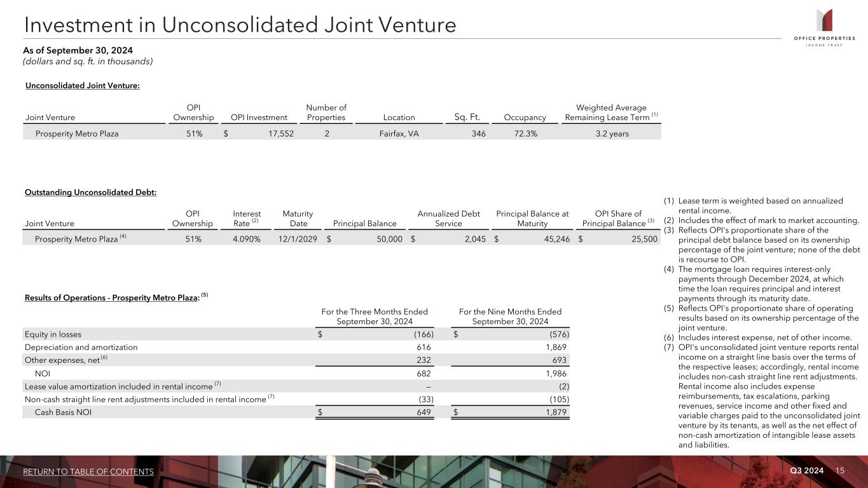Select the 72.3% occupancy value
This screenshot has height=488, width=868.
point(525,134)
